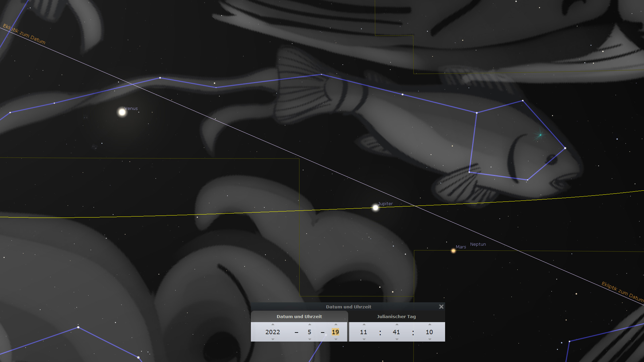644x362 pixels.
Task: Close the Datum und Uhrzeit dialog
Action: tap(441, 307)
